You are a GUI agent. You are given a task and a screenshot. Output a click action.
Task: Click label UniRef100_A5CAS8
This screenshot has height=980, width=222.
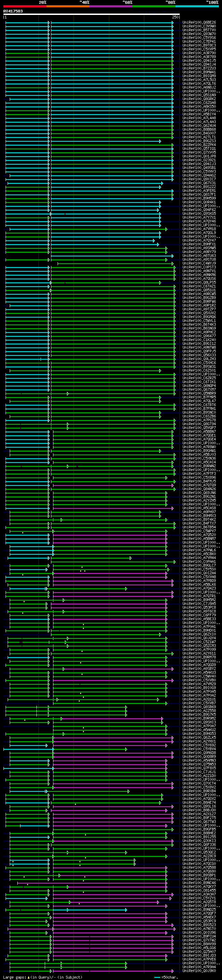pos(199,508)
